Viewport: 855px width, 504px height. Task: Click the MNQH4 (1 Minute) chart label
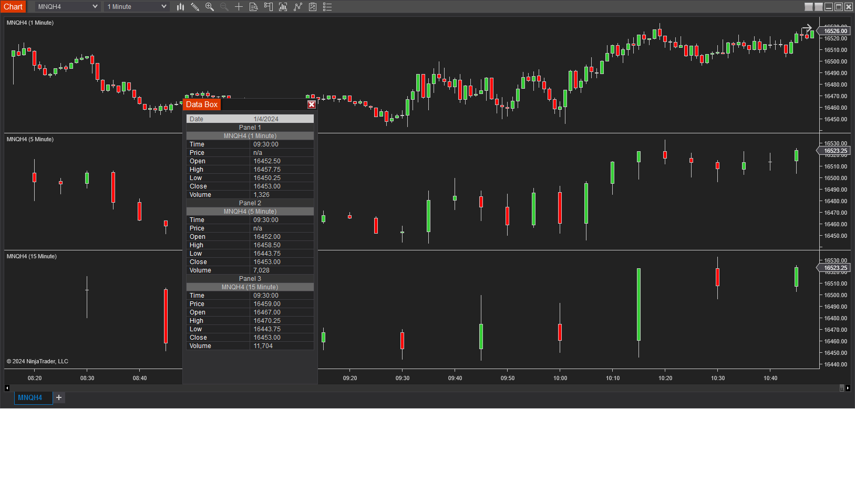tap(30, 23)
